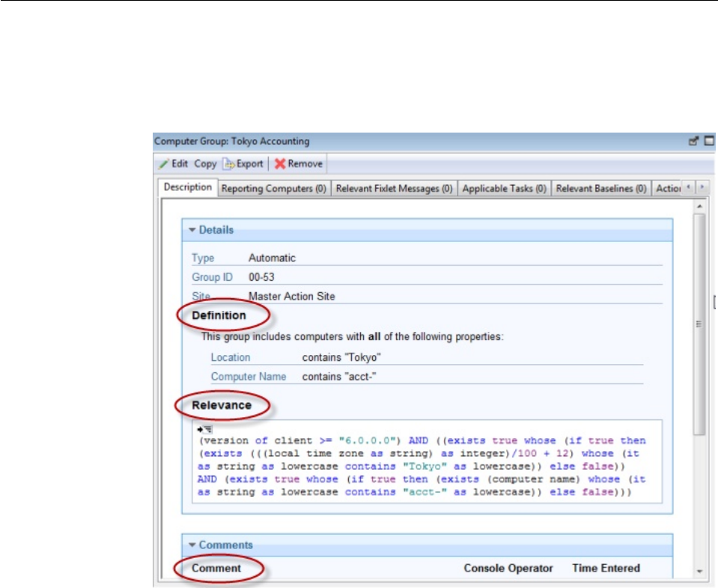
Task: Open the Relevant Baselines (0) tab
Action: pos(601,189)
